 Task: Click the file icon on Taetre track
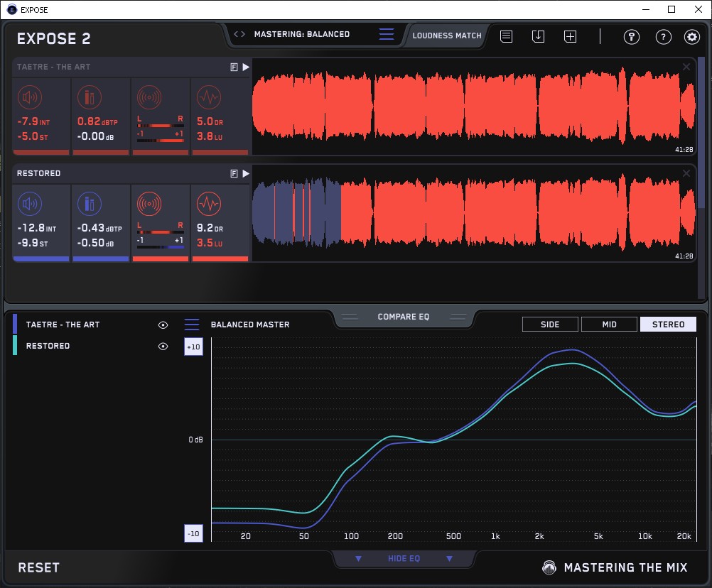[234, 67]
